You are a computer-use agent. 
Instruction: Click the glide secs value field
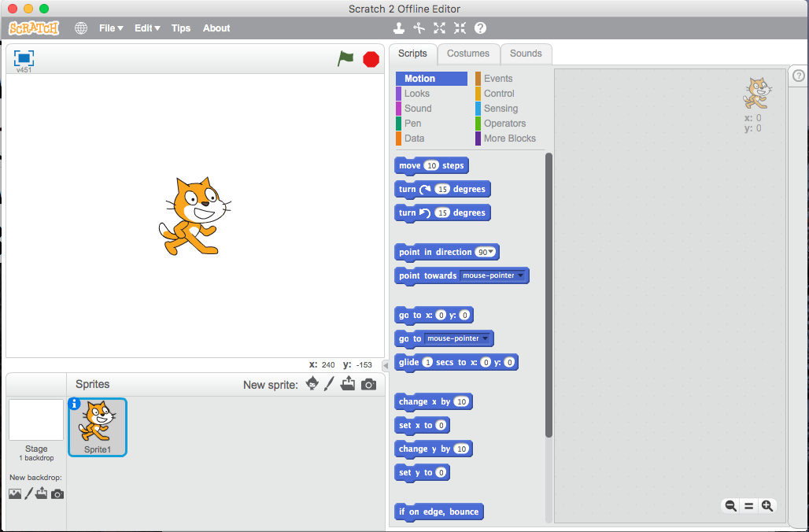(427, 362)
